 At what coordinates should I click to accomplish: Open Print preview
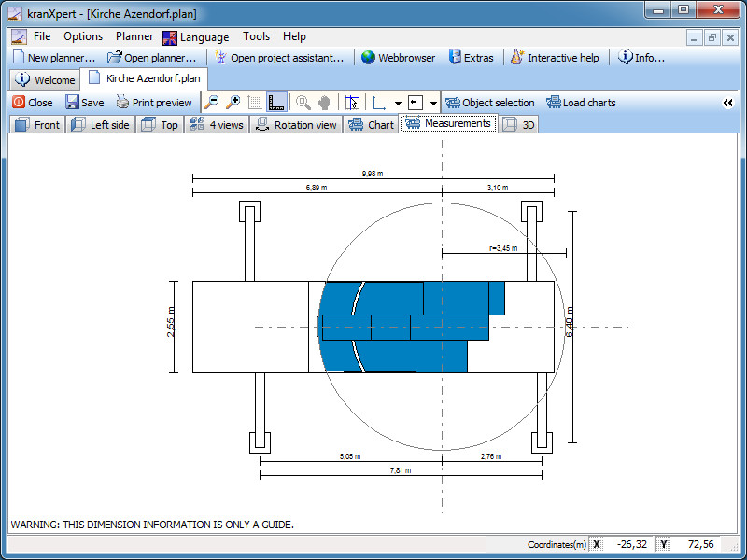click(x=154, y=103)
